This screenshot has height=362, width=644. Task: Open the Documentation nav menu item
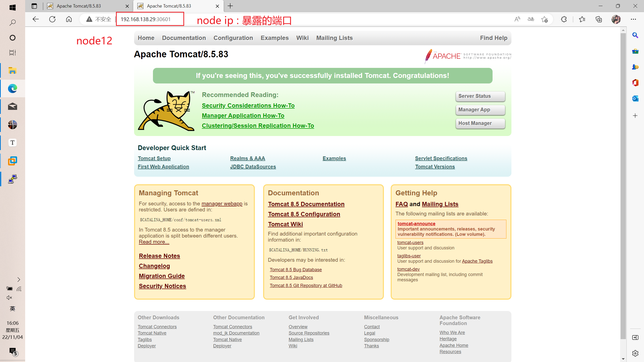click(184, 38)
